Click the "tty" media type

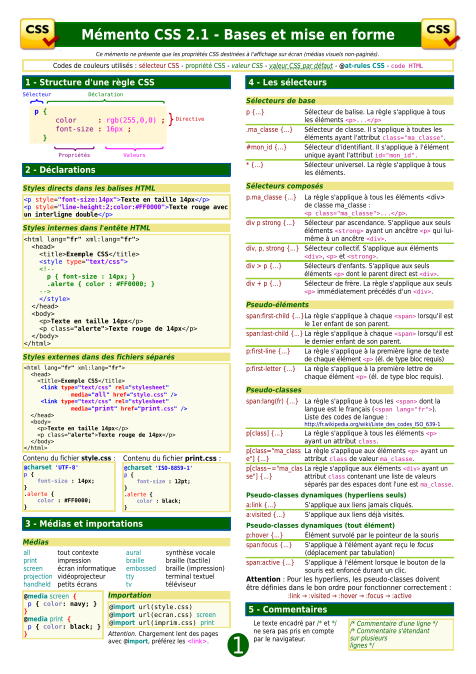[x=130, y=576]
